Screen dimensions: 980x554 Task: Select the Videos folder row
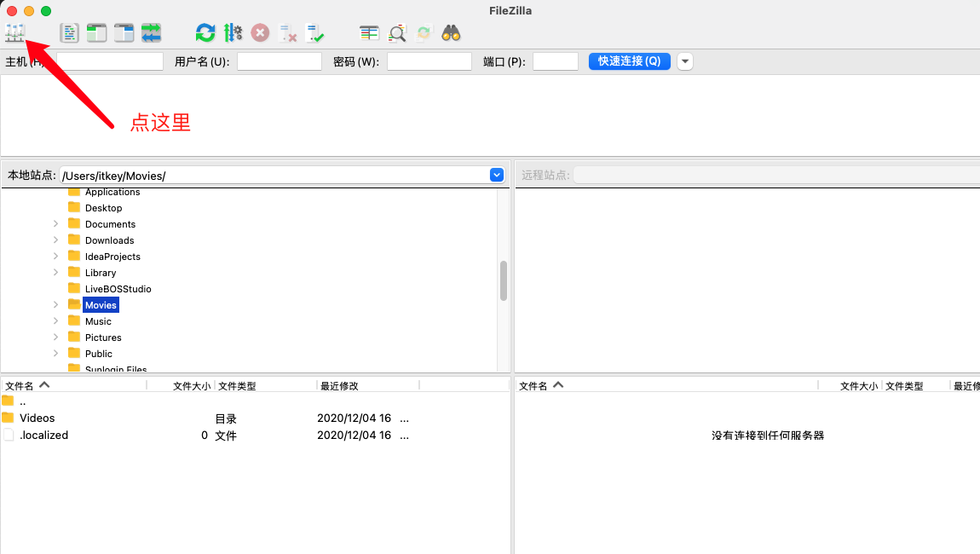(x=255, y=418)
